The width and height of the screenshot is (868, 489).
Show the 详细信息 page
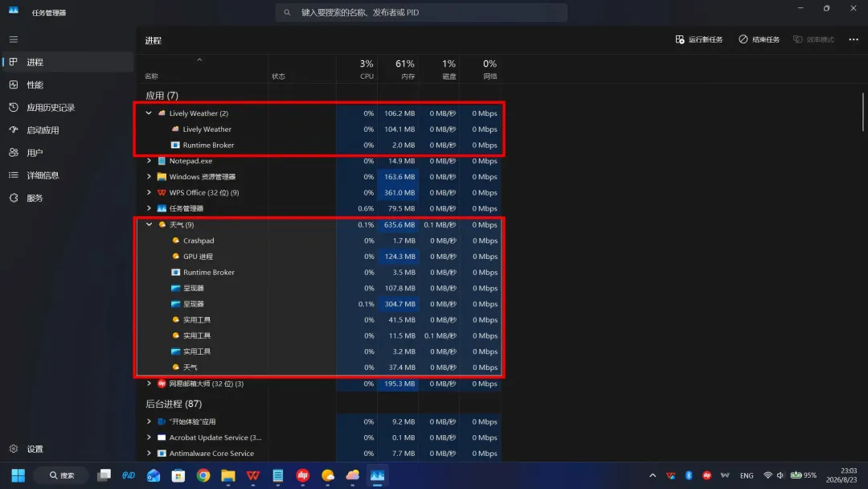click(68, 175)
